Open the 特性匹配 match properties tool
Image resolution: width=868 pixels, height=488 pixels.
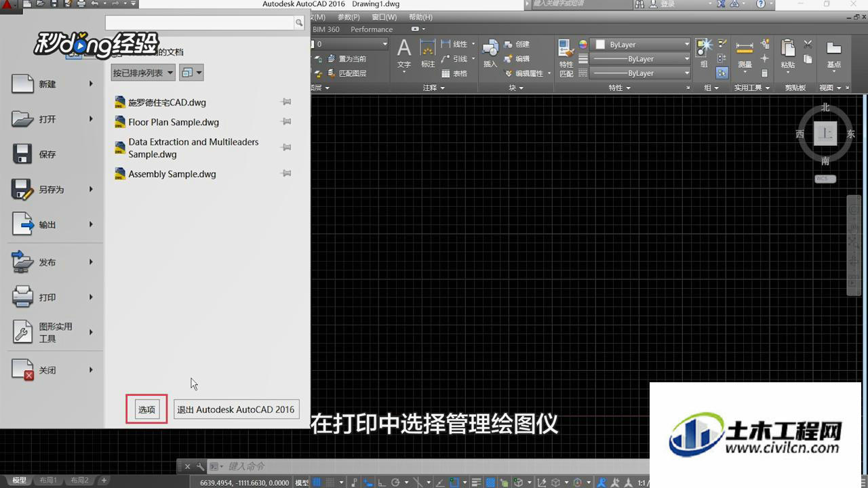pyautogui.click(x=566, y=58)
